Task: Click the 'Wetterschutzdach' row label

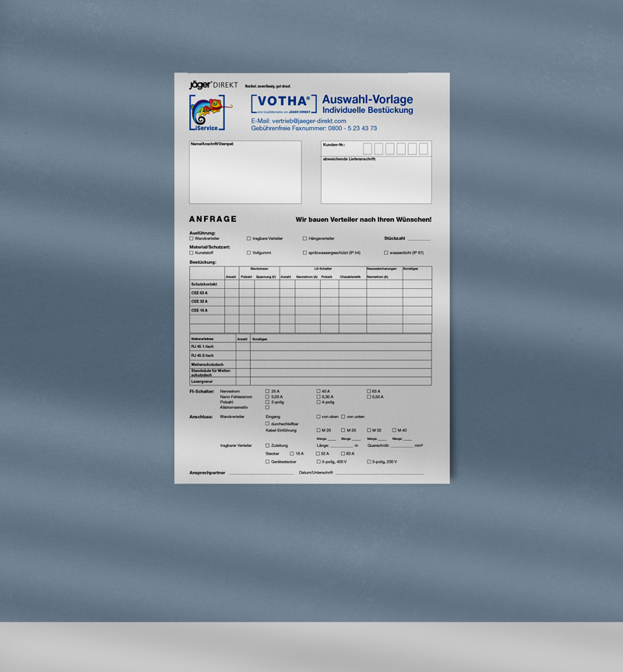Action: 207,364
